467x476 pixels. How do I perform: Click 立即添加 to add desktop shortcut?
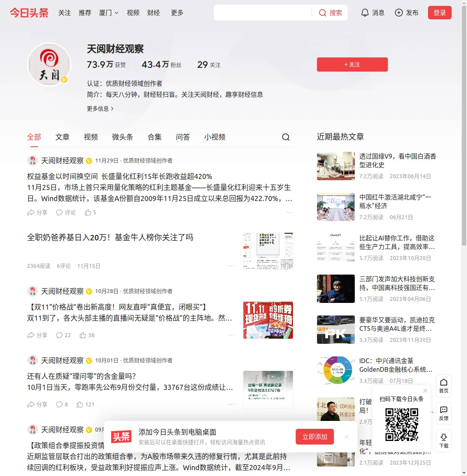pos(315,437)
